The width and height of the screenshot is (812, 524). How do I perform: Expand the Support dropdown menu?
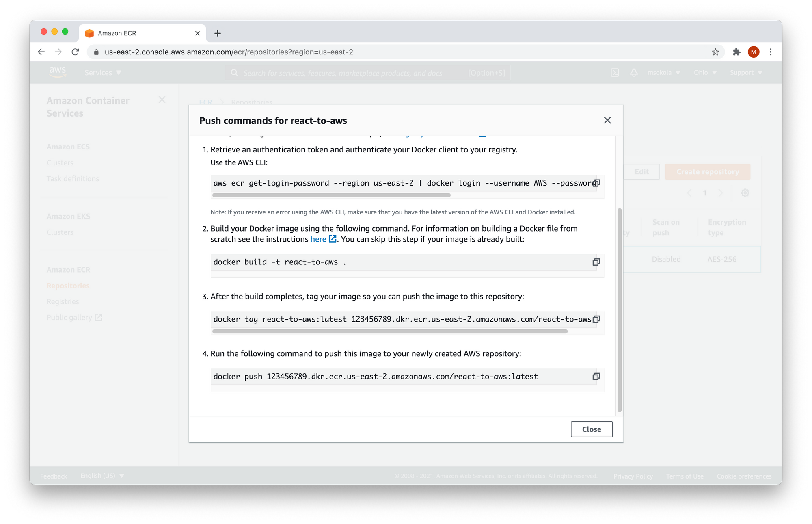746,73
